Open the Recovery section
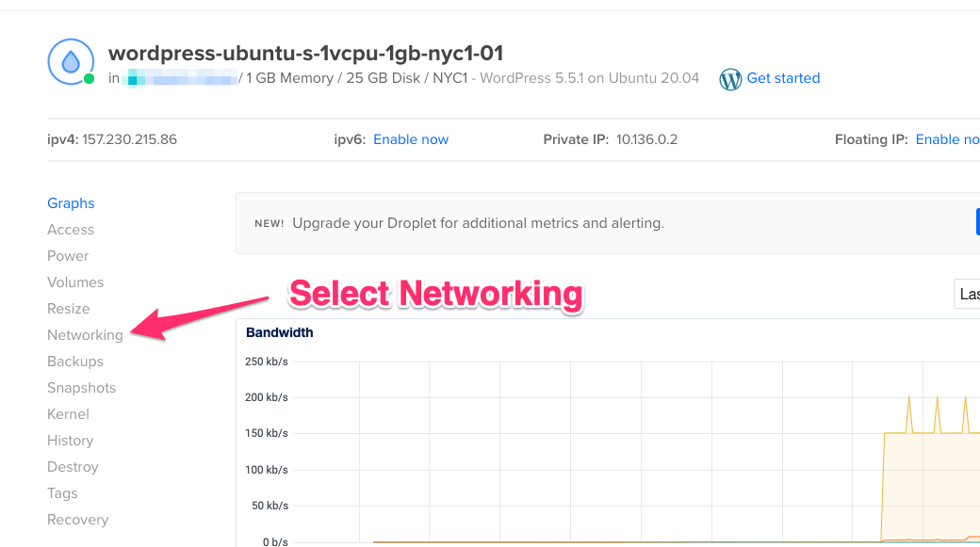Image resolution: width=980 pixels, height=547 pixels. click(77, 520)
